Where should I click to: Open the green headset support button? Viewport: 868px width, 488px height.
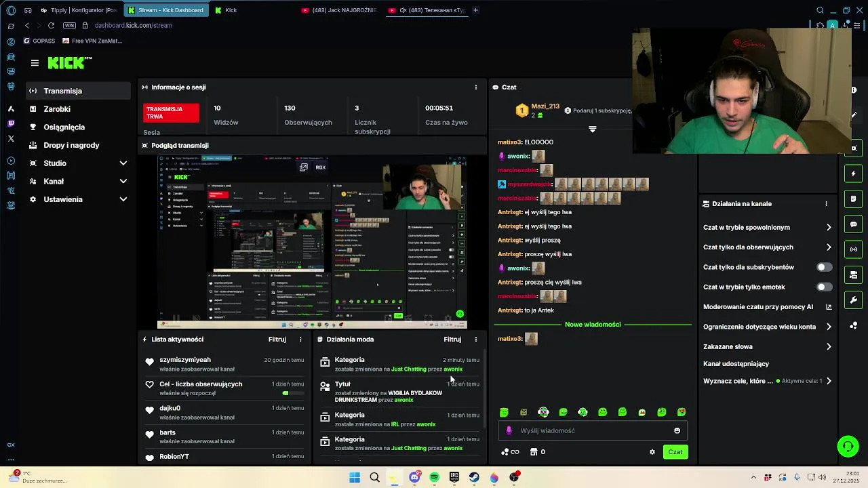[848, 446]
